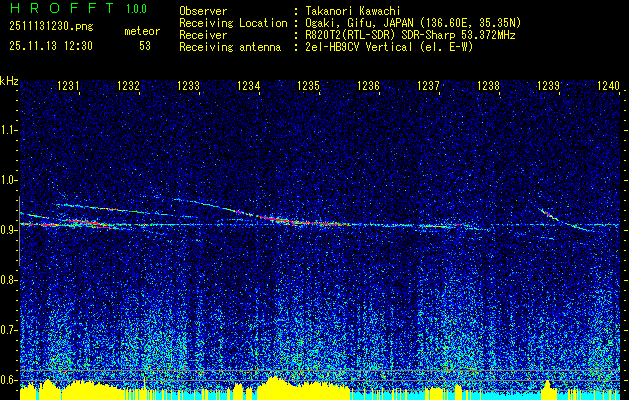
Task: Click the date 25.11.13 12:30
Action: click(x=51, y=46)
